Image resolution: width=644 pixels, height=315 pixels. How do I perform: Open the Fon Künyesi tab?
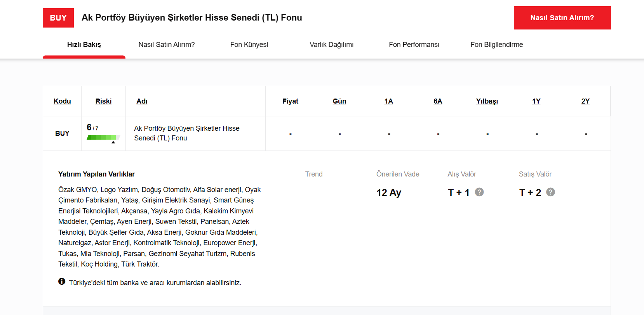pyautogui.click(x=249, y=45)
